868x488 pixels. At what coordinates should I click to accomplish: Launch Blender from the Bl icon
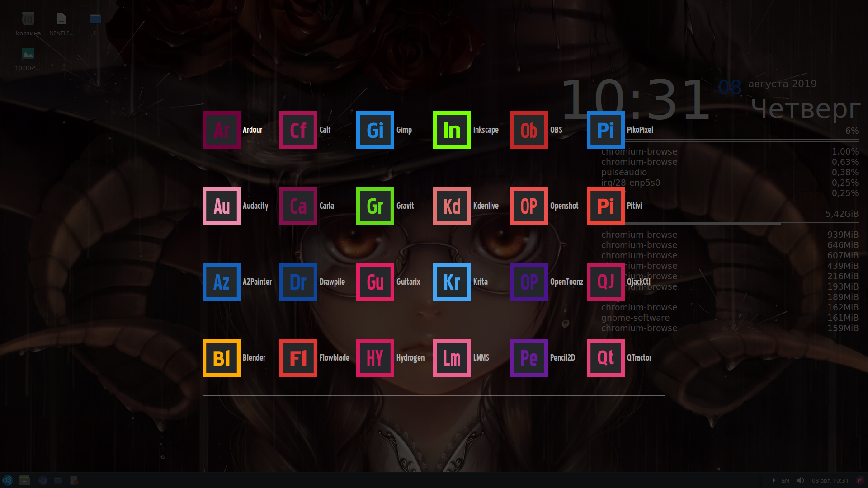coord(222,358)
